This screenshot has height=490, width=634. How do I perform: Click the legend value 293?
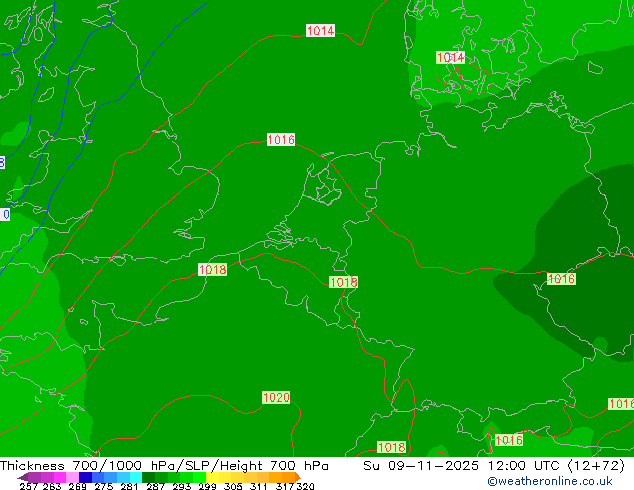[182, 486]
